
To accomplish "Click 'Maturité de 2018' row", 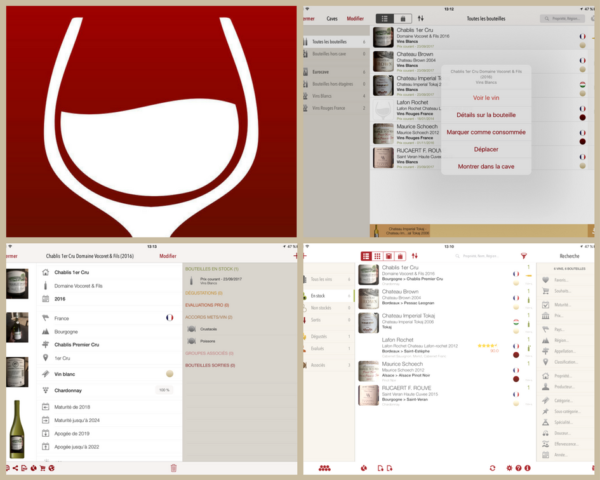I will pos(108,407).
